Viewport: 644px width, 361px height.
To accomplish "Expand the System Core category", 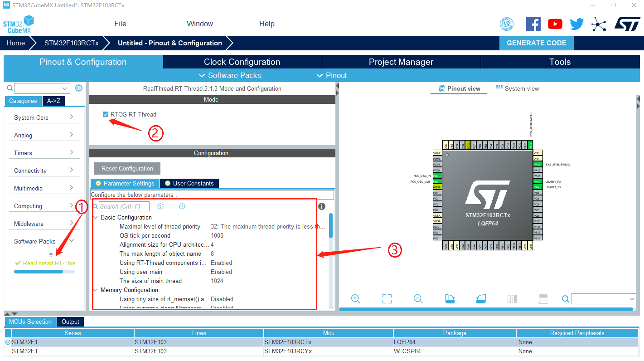I will [x=44, y=117].
